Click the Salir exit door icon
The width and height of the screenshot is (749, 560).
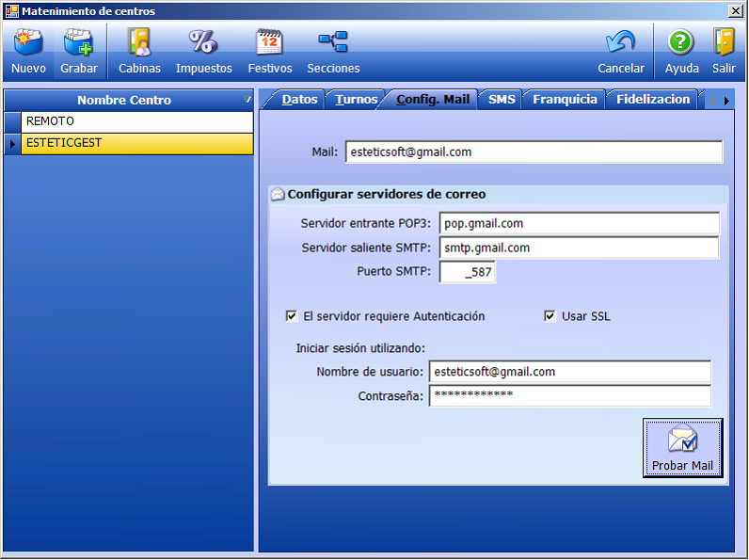pyautogui.click(x=724, y=42)
